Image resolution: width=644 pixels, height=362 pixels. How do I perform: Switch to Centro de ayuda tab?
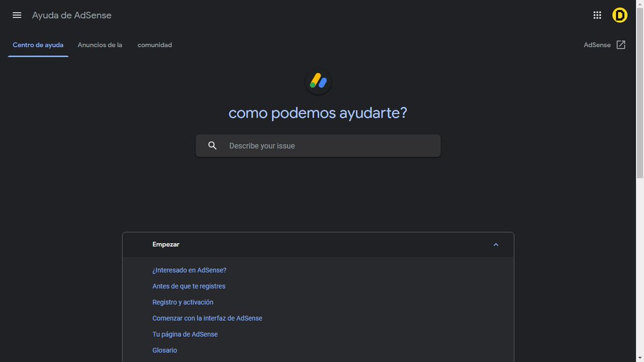click(38, 45)
